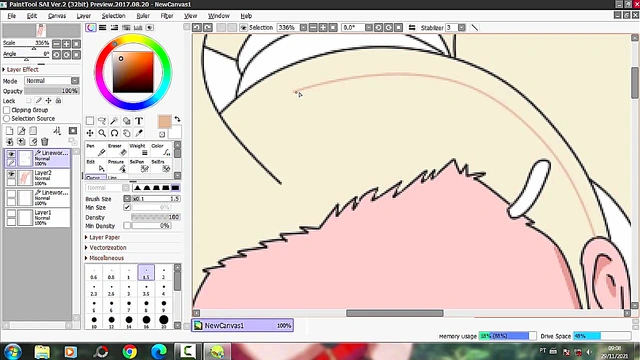This screenshot has width=640, height=360.
Task: Select the rectangular selection tool
Action: tap(90, 121)
